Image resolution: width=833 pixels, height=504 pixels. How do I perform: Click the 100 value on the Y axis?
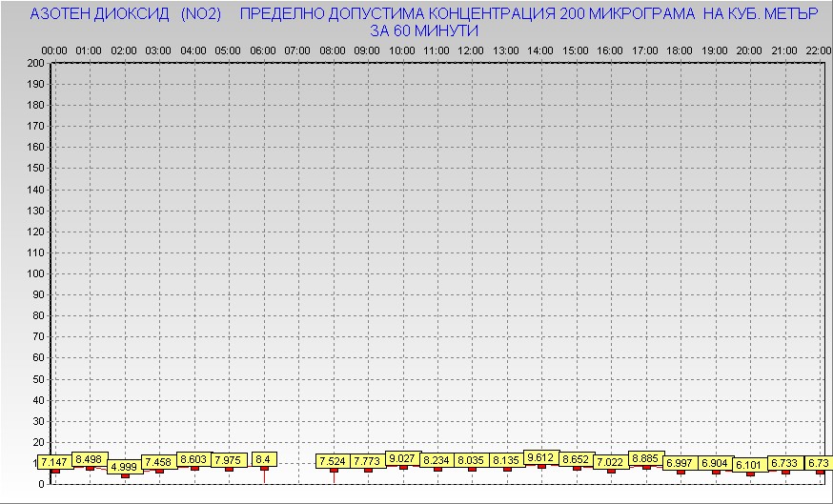(x=35, y=273)
